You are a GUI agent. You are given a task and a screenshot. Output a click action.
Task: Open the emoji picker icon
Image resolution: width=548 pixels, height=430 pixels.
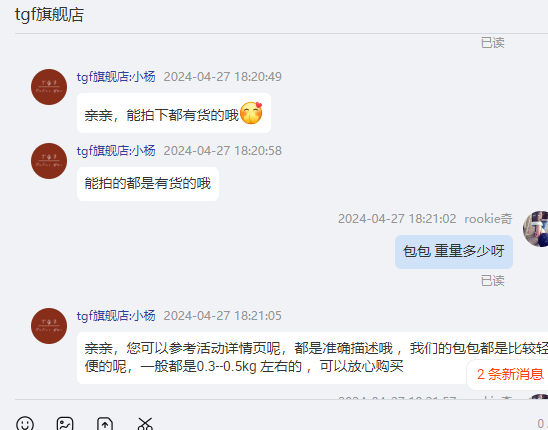pyautogui.click(x=25, y=424)
